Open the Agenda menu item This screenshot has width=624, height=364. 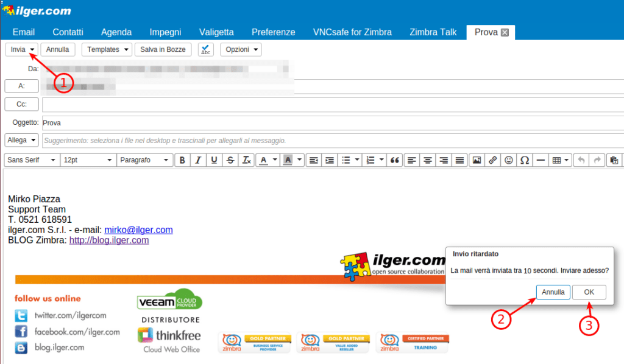116,32
